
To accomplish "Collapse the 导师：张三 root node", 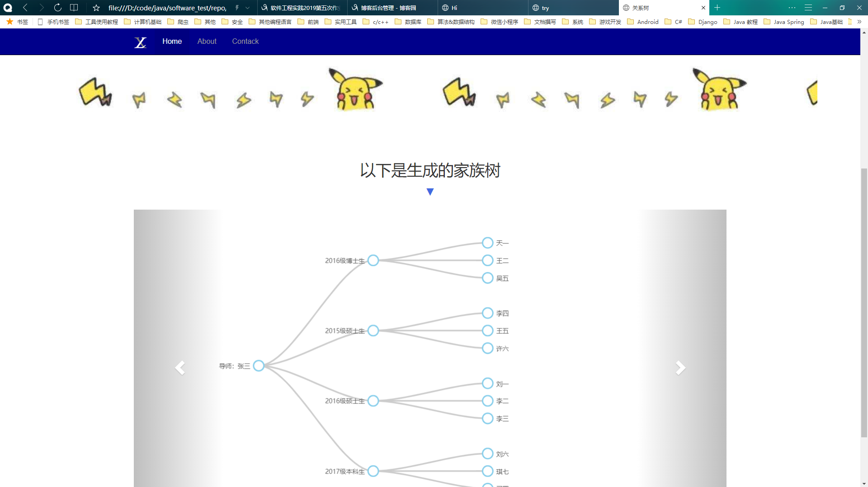I will point(259,365).
